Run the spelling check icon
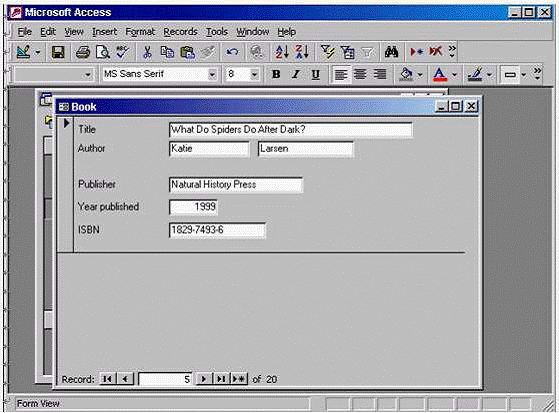 click(123, 52)
